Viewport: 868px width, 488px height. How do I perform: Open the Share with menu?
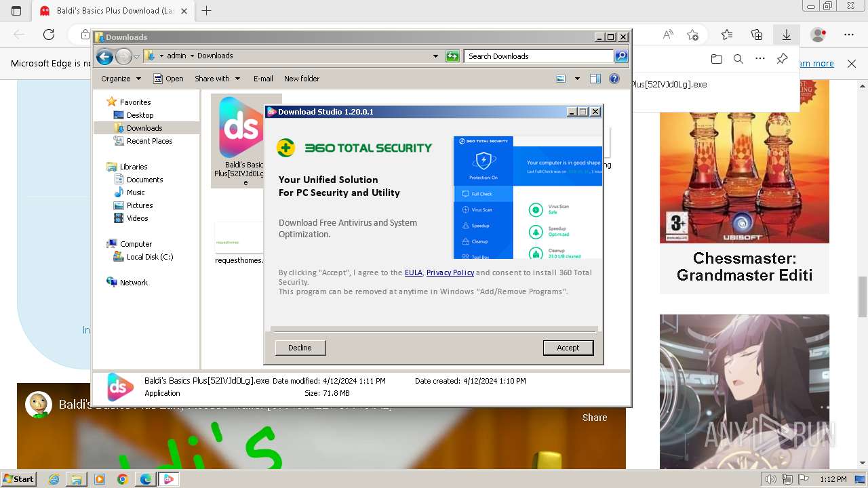pyautogui.click(x=217, y=79)
